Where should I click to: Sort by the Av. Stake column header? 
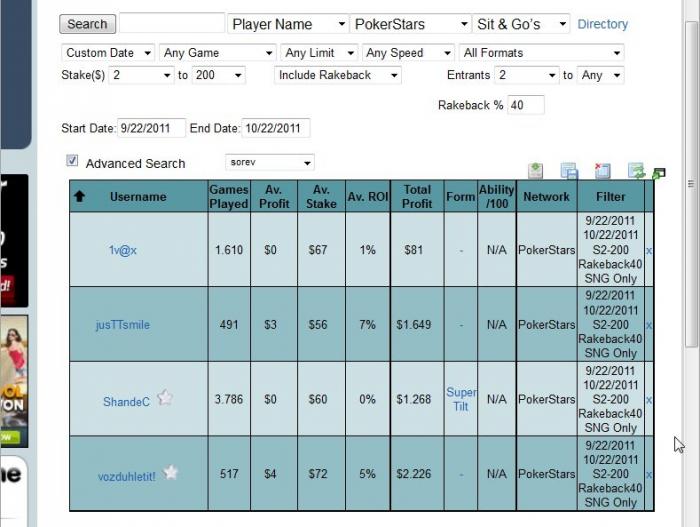point(321,197)
